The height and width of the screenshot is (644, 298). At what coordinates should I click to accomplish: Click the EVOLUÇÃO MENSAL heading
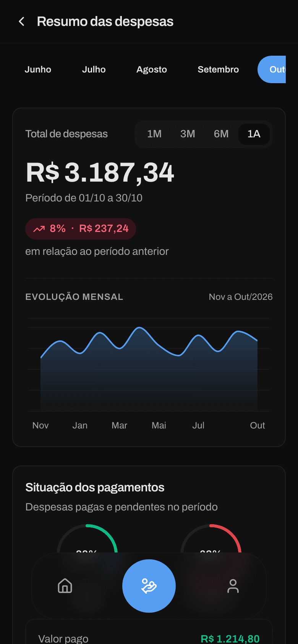[x=74, y=297]
